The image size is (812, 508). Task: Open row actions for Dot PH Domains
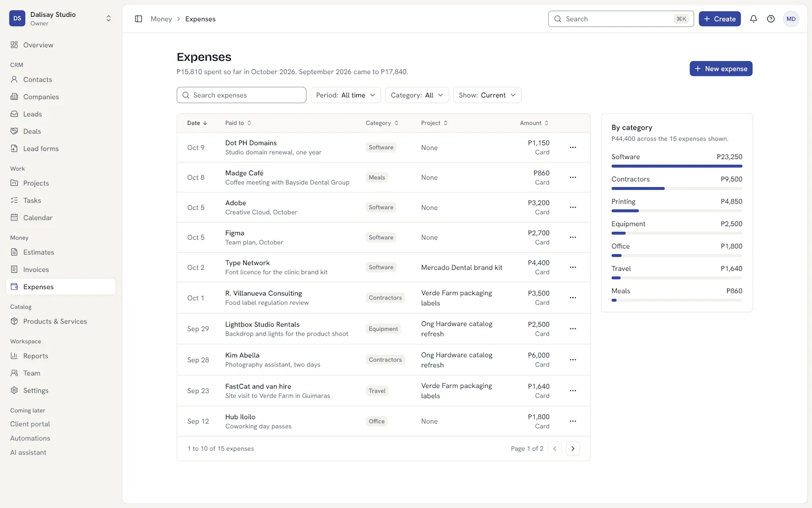573,147
